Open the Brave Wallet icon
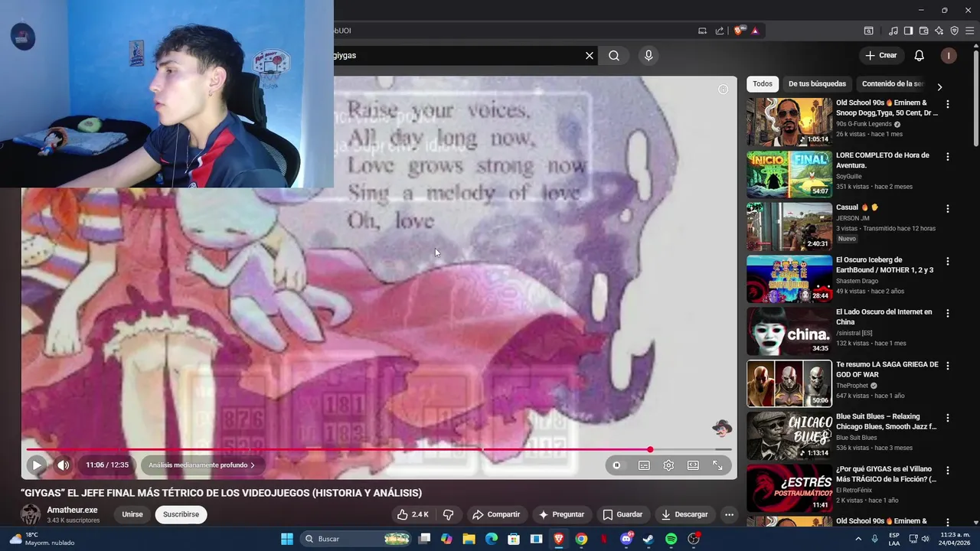Viewport: 980px width, 551px height. [924, 31]
